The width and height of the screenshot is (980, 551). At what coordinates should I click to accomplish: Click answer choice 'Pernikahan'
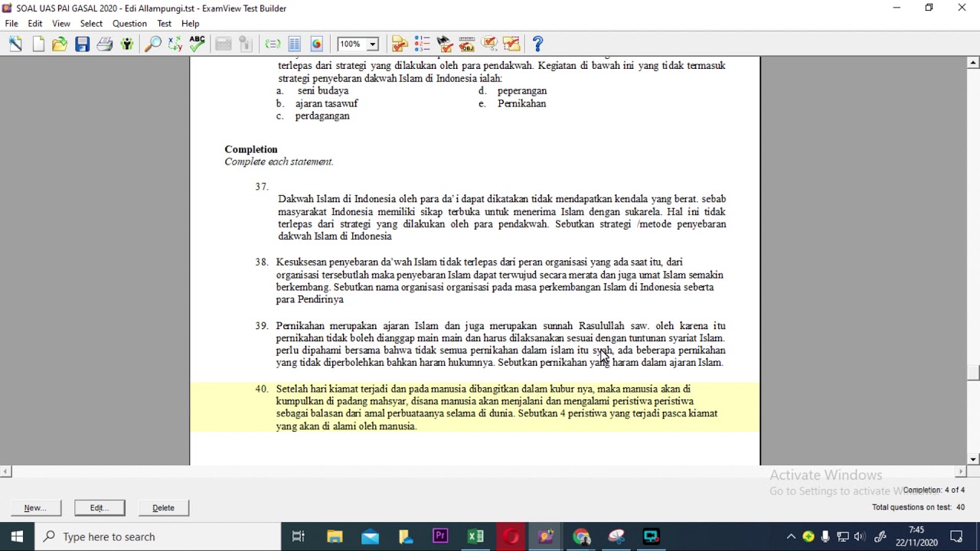pyautogui.click(x=522, y=103)
